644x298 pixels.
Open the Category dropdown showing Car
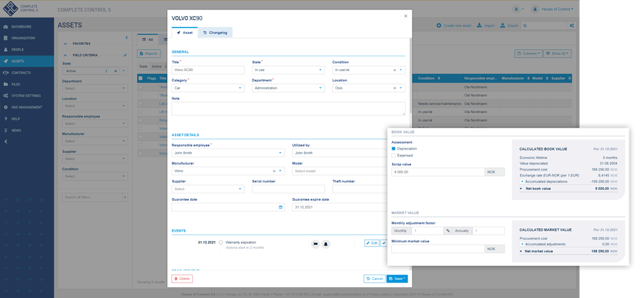click(208, 88)
